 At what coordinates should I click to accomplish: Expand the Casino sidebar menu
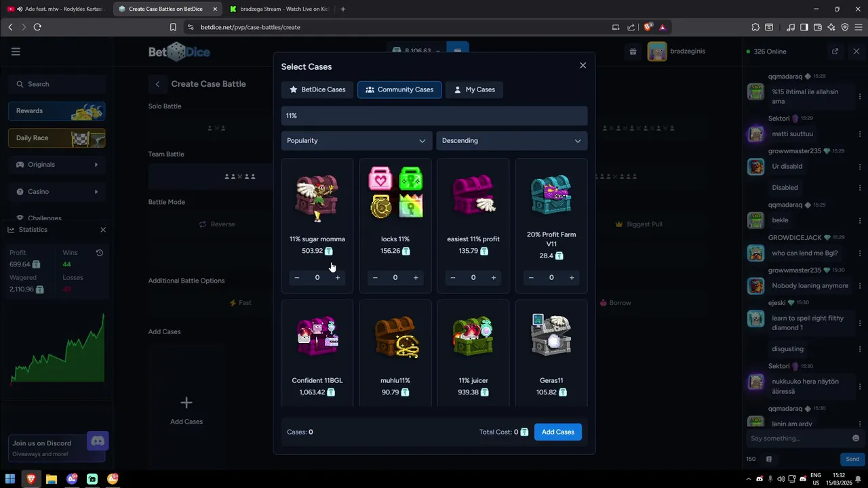(57, 192)
